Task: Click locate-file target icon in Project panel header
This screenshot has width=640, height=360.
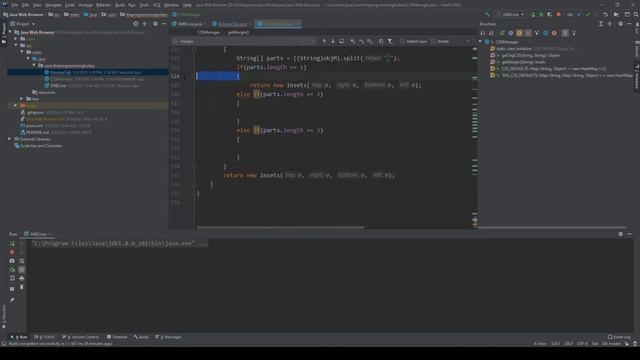Action: pyautogui.click(x=136, y=24)
